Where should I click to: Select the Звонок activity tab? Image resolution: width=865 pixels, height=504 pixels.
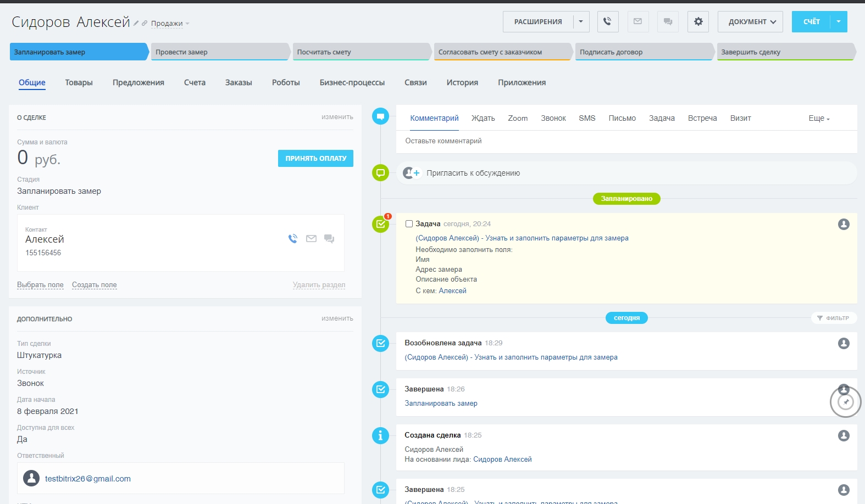(553, 118)
